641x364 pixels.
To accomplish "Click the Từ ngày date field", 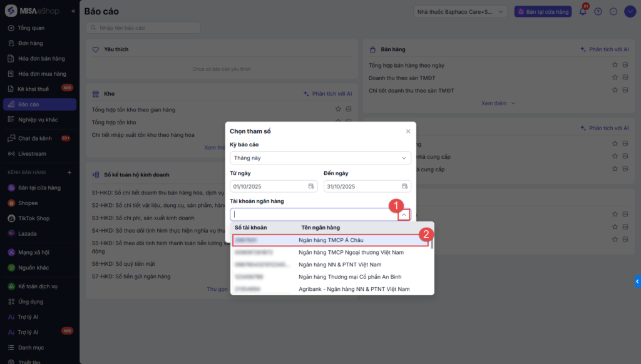I will (x=274, y=186).
